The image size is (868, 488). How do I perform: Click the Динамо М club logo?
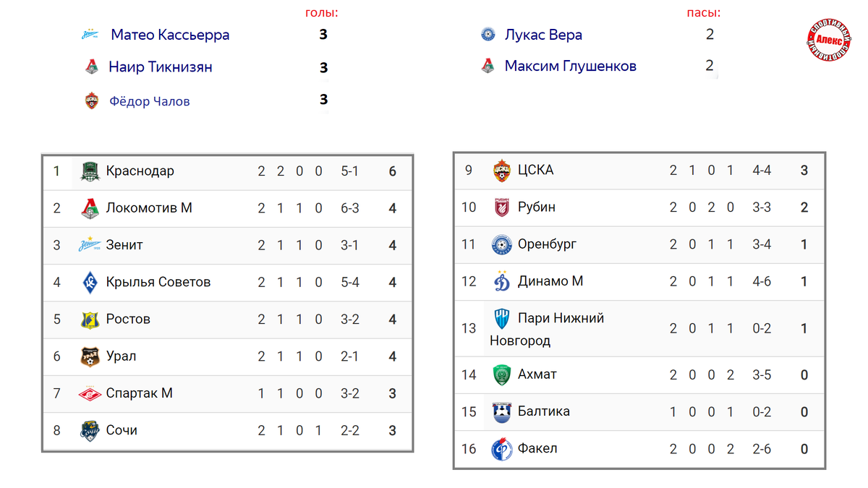point(502,281)
